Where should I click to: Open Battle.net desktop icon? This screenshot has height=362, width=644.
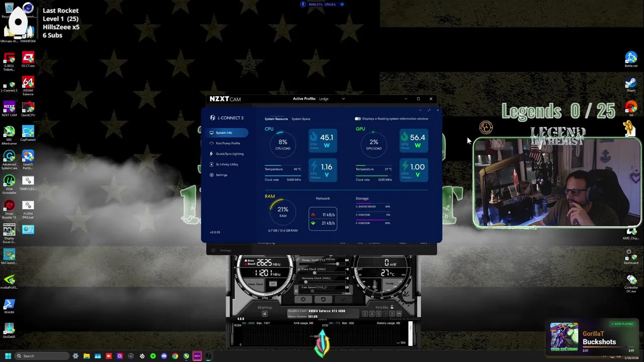[631, 59]
